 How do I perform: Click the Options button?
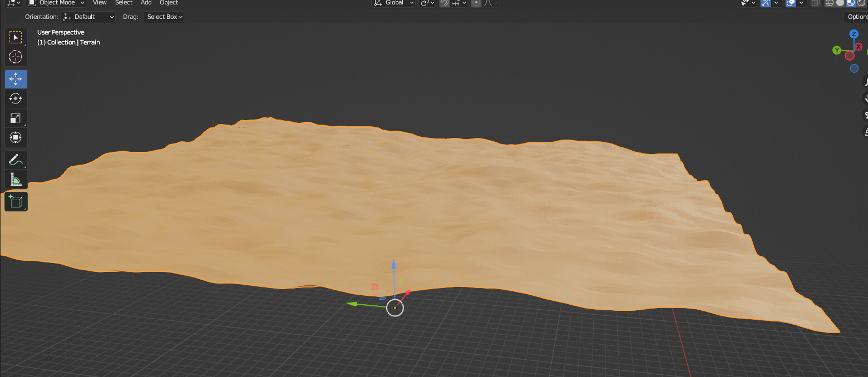(857, 17)
